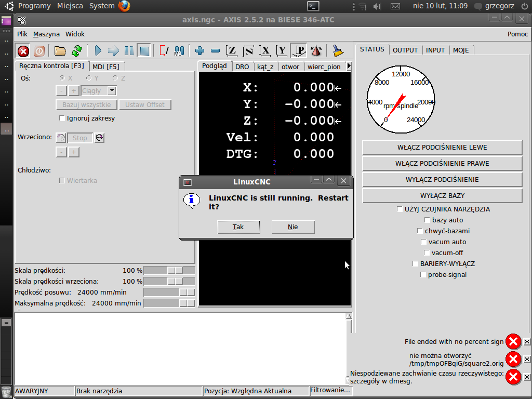
Task: Open the MOJE tab
Action: pyautogui.click(x=461, y=50)
